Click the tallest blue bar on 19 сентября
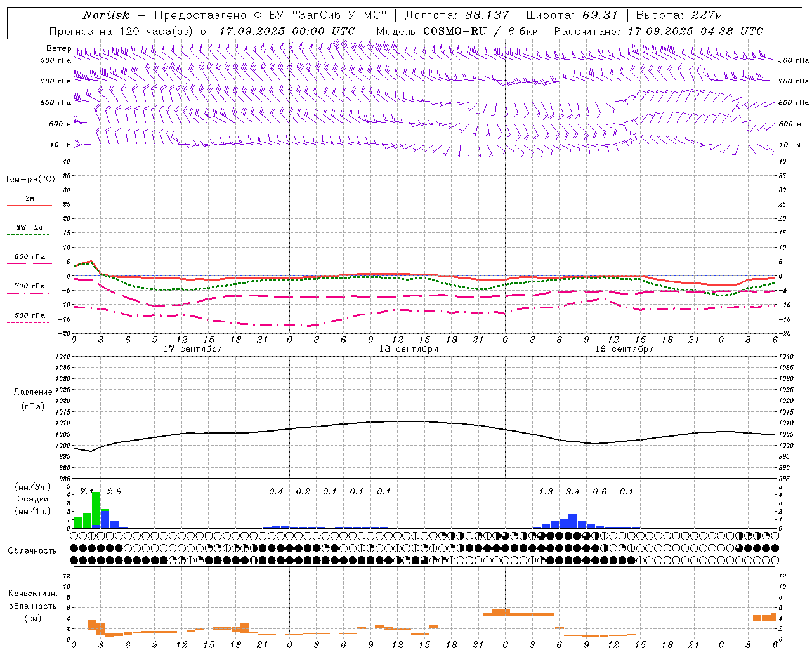 tap(573, 521)
